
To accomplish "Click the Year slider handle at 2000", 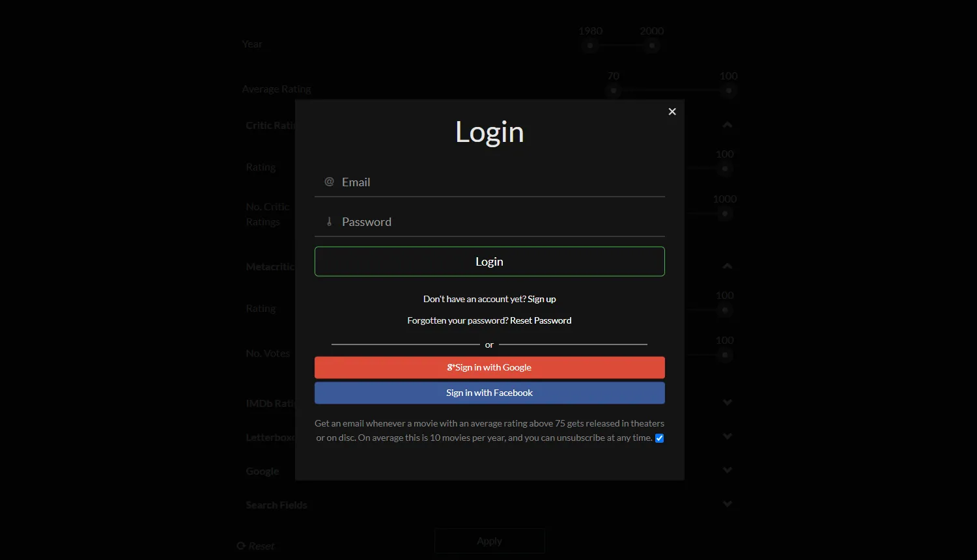I will (x=652, y=46).
